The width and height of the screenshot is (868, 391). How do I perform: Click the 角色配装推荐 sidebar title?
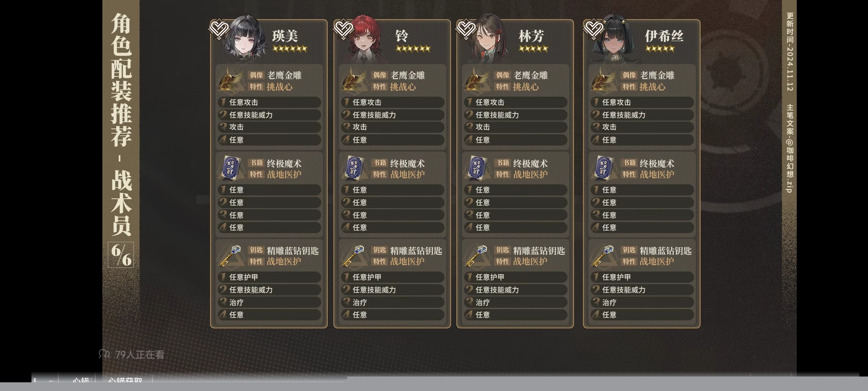point(121,80)
